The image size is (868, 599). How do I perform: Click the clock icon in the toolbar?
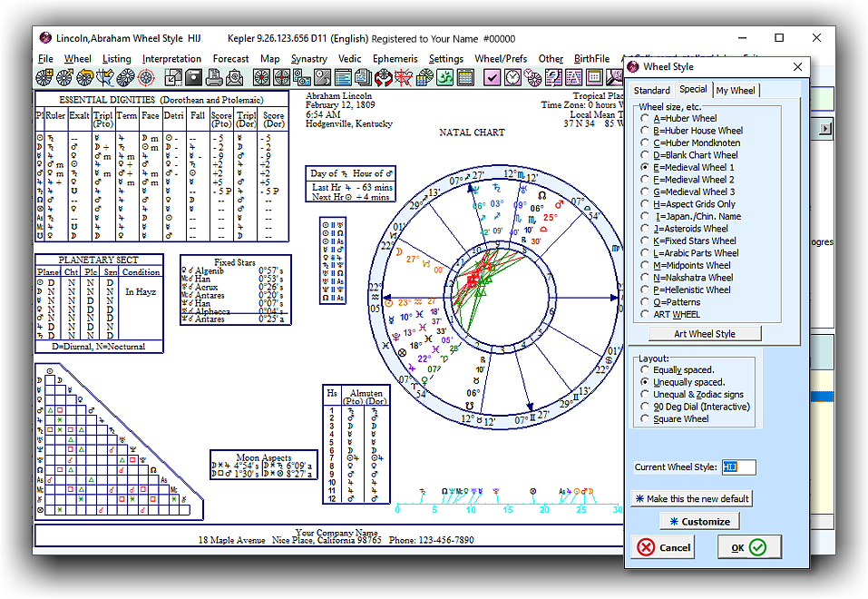pos(513,78)
